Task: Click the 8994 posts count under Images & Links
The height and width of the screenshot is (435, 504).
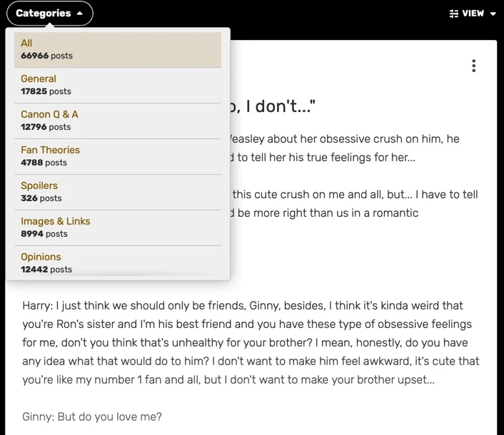Action: click(x=44, y=234)
